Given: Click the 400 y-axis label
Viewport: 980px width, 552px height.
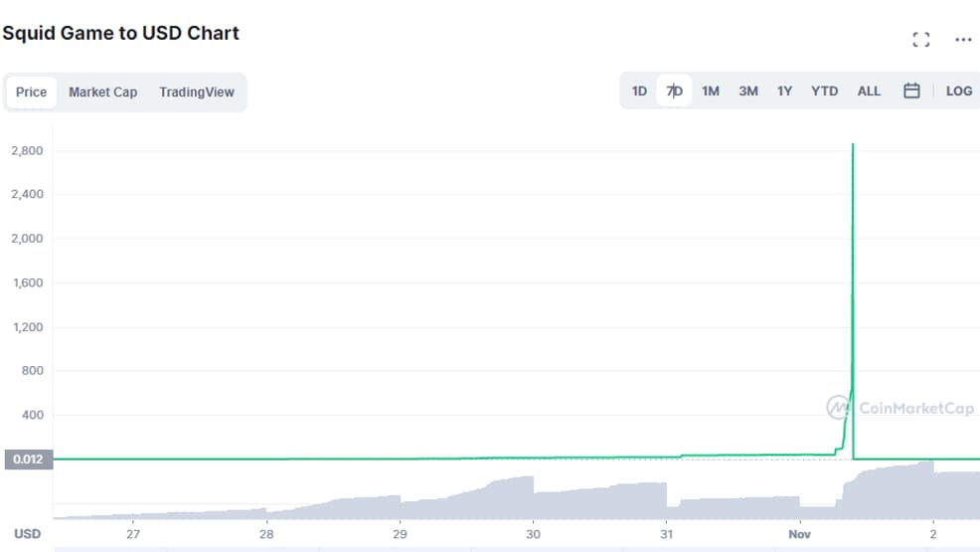Looking at the screenshot, I should tap(33, 415).
